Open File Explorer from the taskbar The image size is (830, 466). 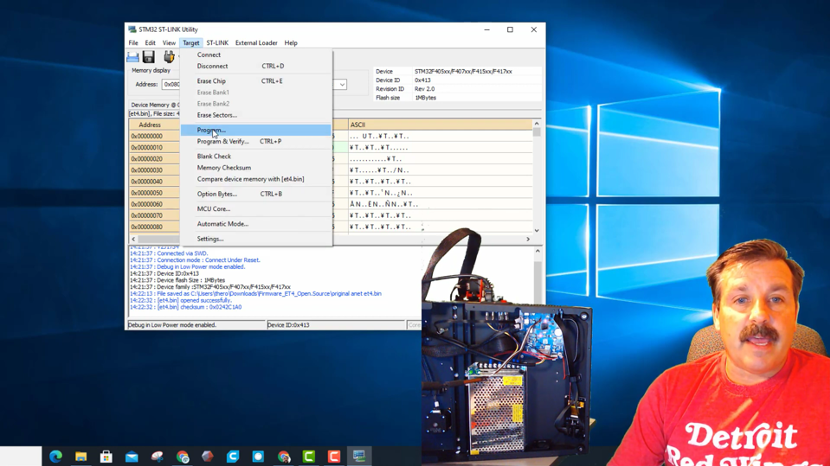pos(81,456)
